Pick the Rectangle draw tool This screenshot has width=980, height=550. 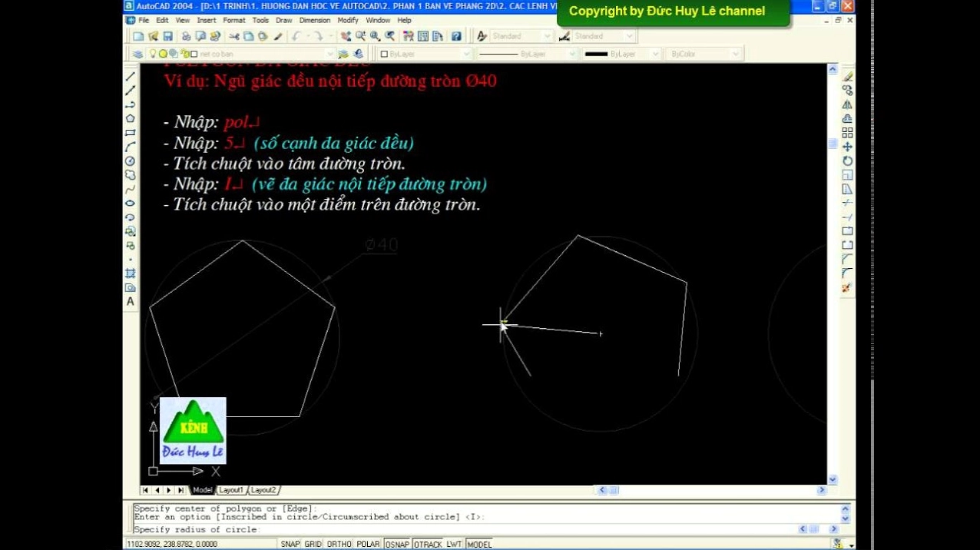[131, 133]
